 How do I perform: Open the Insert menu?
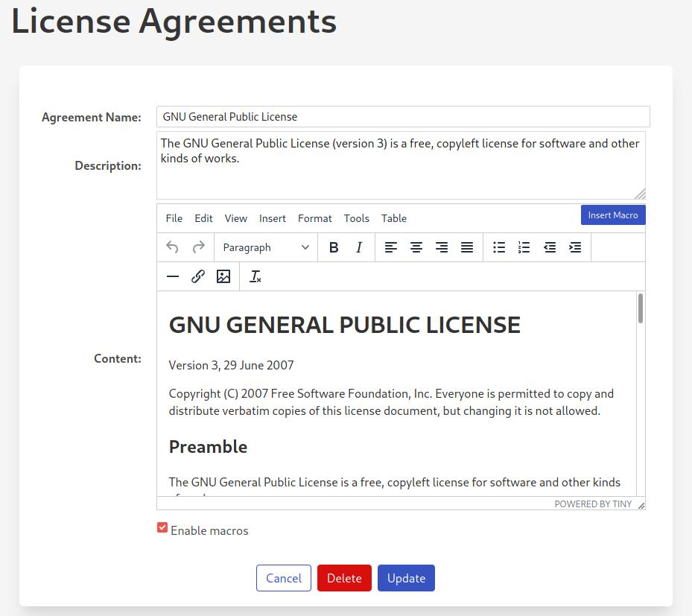pyautogui.click(x=272, y=218)
